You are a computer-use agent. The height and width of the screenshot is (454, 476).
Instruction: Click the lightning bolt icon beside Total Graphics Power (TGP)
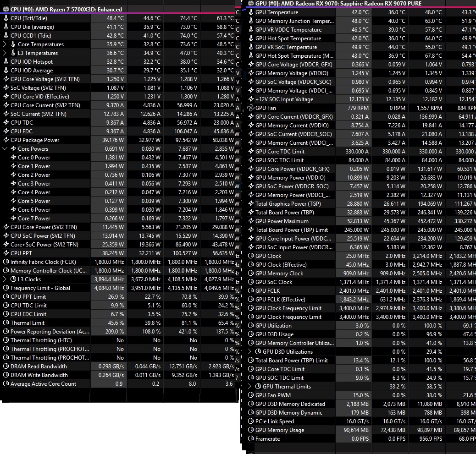click(251, 204)
